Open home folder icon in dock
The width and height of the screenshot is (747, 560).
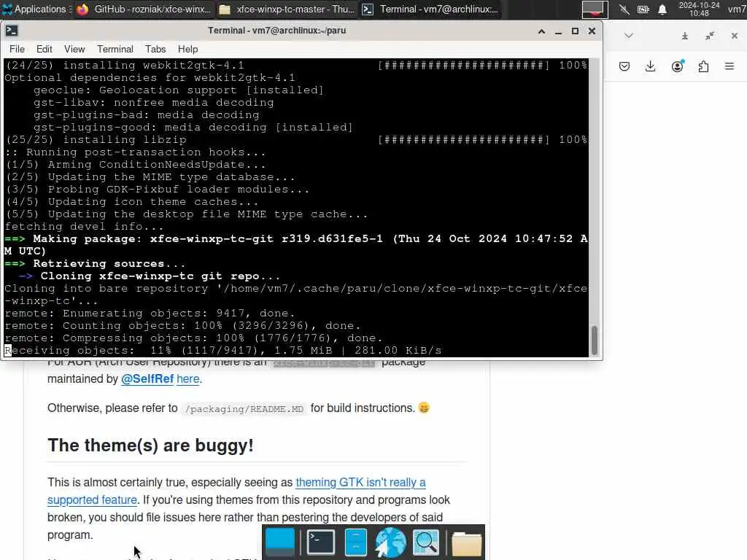pyautogui.click(x=466, y=544)
